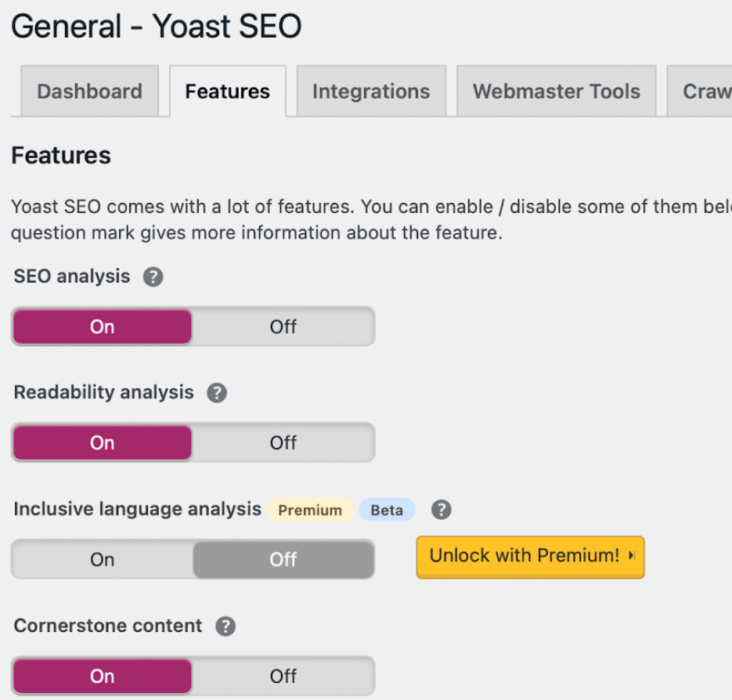The width and height of the screenshot is (732, 700).
Task: Click the Premium badge next to Inclusive language
Action: [310, 510]
